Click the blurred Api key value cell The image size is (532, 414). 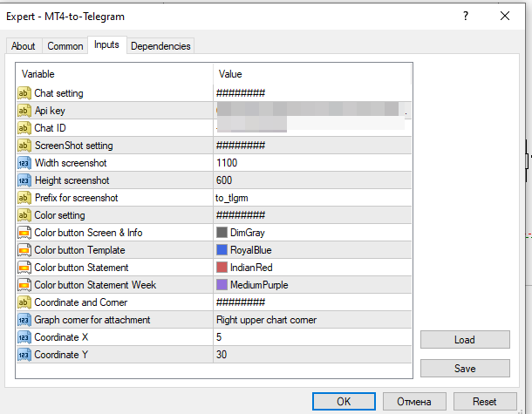coord(312,111)
